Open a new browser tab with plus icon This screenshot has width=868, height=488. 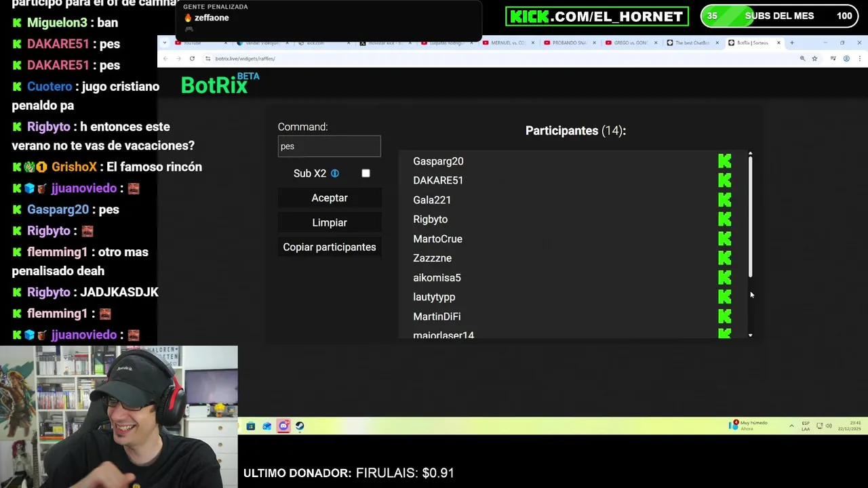coord(791,43)
